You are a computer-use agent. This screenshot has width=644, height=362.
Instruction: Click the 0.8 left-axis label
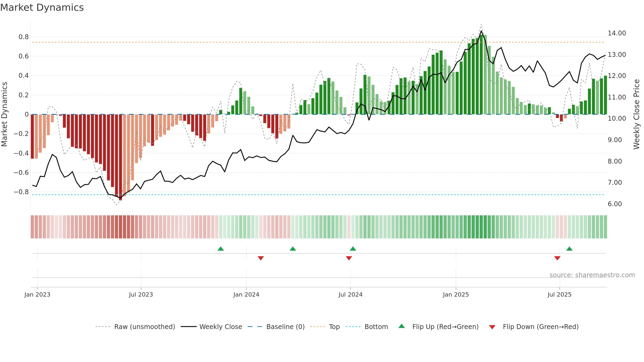coord(24,37)
